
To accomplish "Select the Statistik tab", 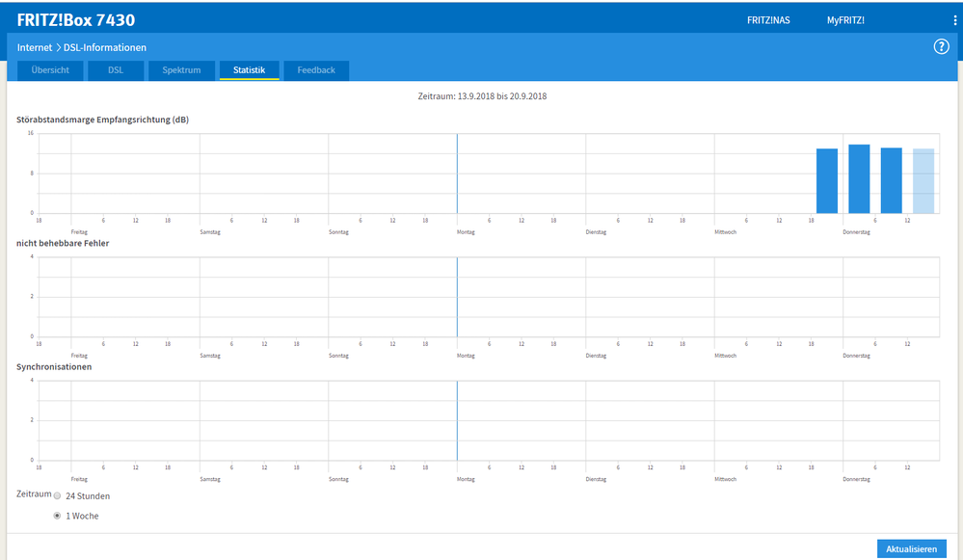I will point(250,70).
